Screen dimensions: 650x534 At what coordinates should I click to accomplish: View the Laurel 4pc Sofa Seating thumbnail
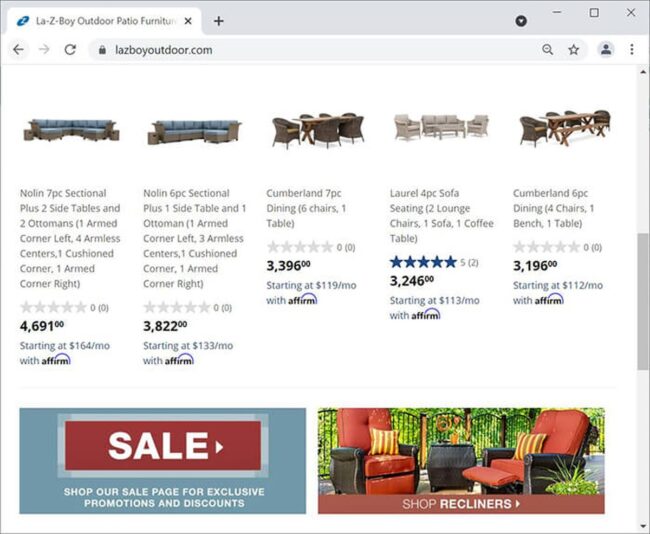click(x=441, y=127)
